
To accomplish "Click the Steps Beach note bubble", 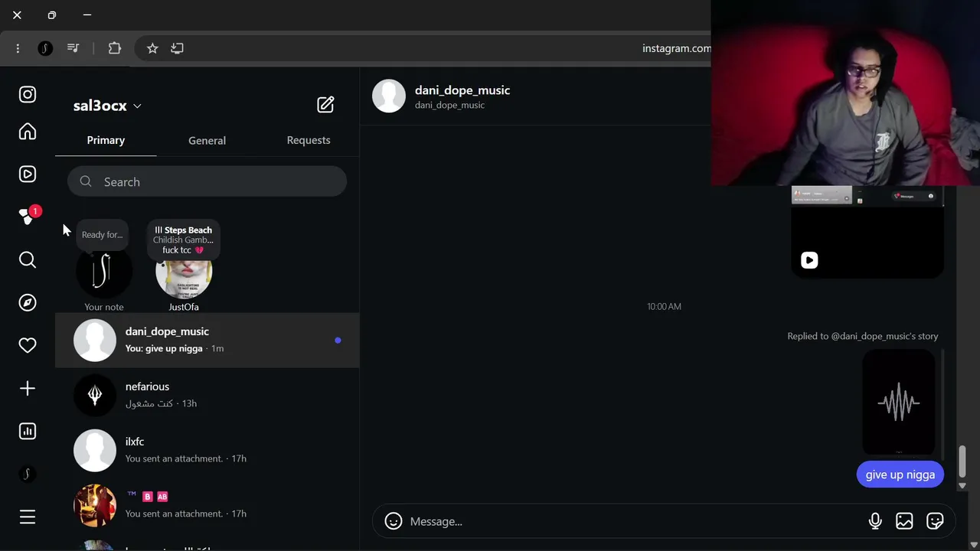I will pyautogui.click(x=184, y=240).
